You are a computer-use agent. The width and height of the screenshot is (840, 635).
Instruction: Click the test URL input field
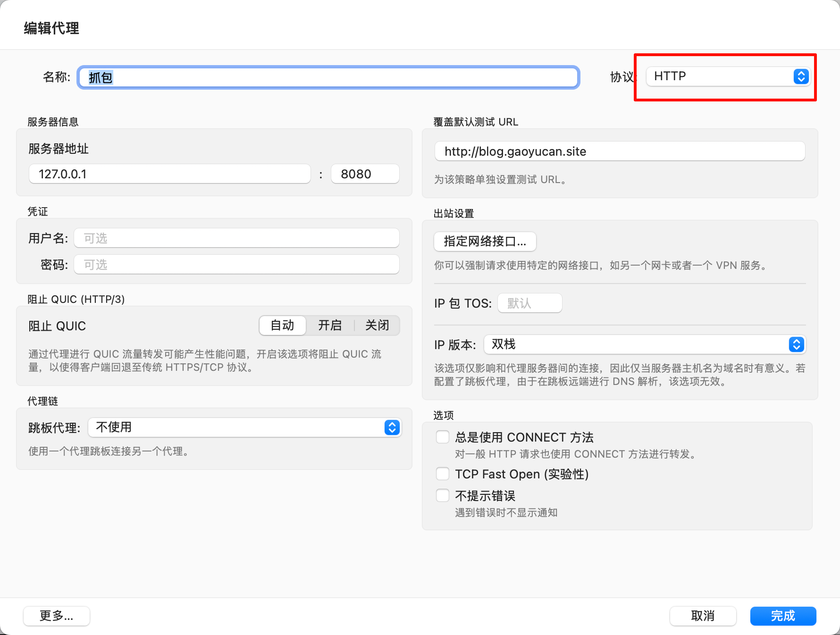coord(619,151)
